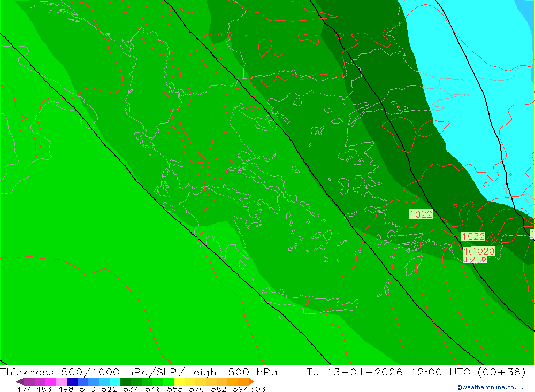
Task: Click the 558 legend value
Action: click(175, 389)
